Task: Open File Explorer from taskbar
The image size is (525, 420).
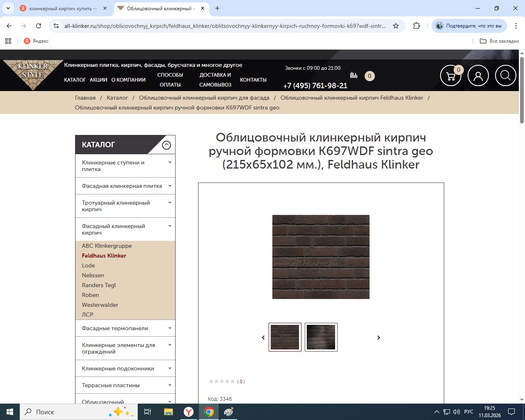Action: pos(168,412)
